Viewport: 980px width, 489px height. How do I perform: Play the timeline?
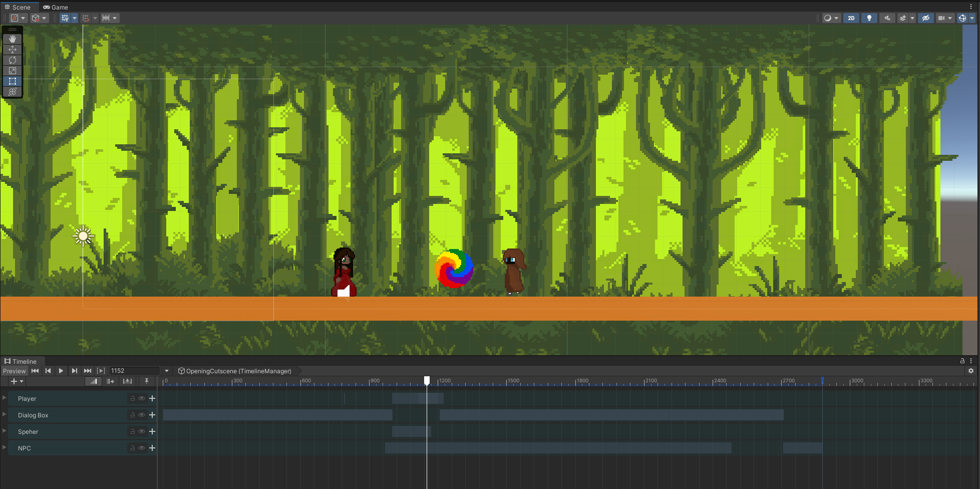point(61,371)
